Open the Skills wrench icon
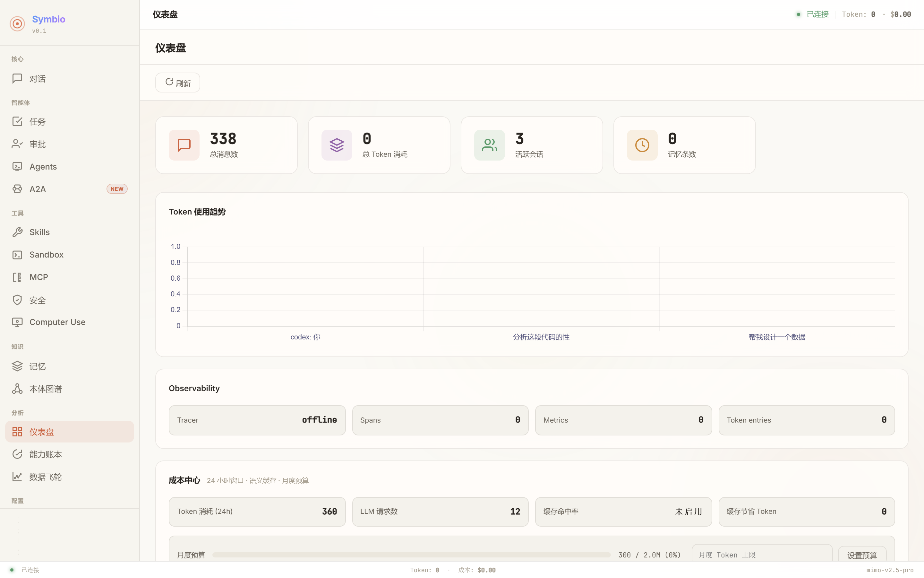924x578 pixels. tap(17, 232)
